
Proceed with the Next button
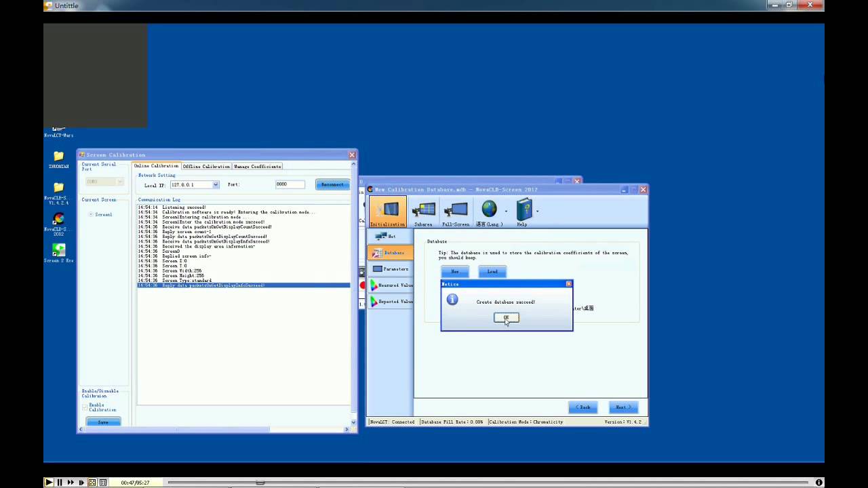pos(623,407)
